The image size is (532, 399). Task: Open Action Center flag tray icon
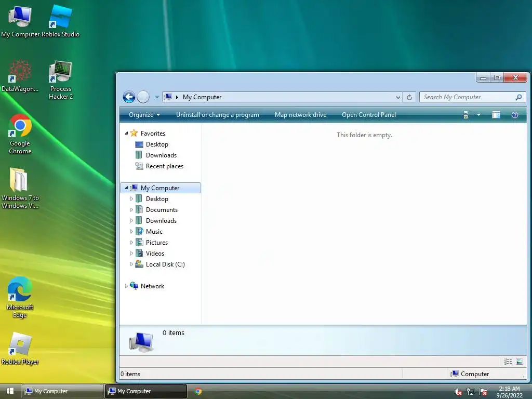[484, 392]
